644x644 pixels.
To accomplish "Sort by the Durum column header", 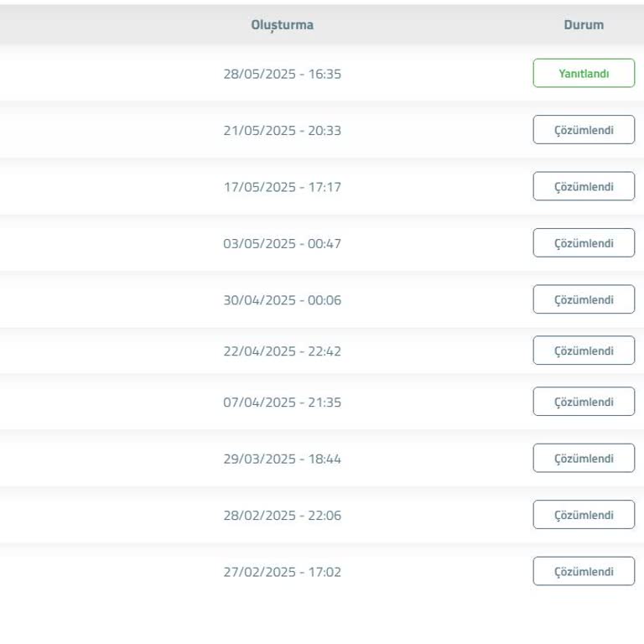I will (584, 25).
